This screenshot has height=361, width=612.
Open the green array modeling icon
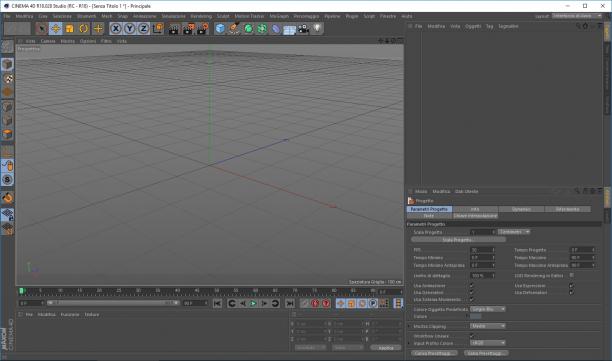262,28
